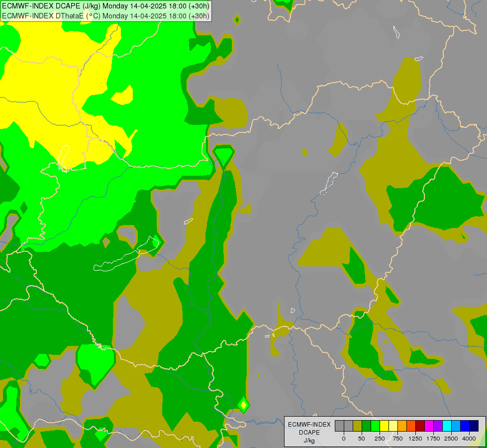Click the olive color swatch in legend
The height and width of the screenshot is (448, 487).
coord(358,426)
